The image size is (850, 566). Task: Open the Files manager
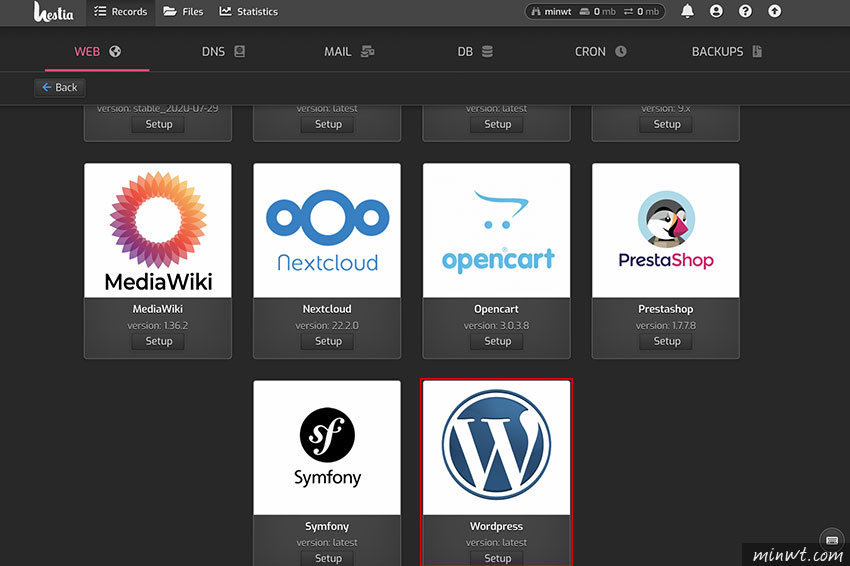point(183,11)
